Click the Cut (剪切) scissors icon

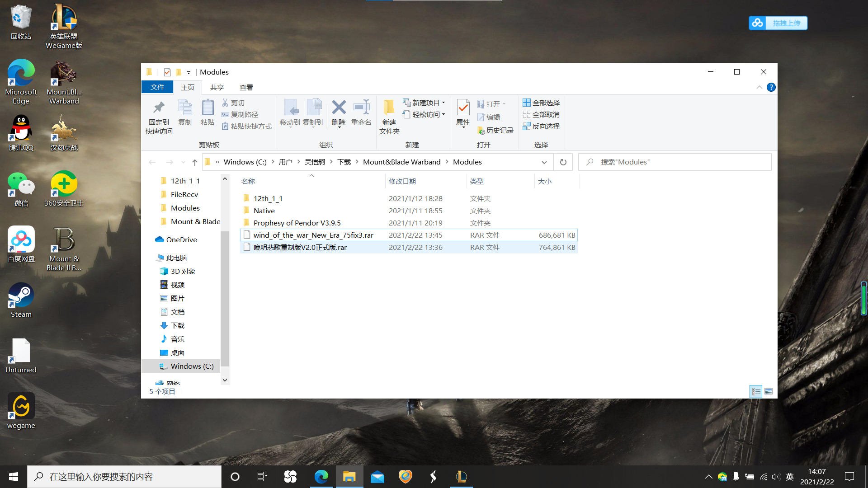(225, 103)
